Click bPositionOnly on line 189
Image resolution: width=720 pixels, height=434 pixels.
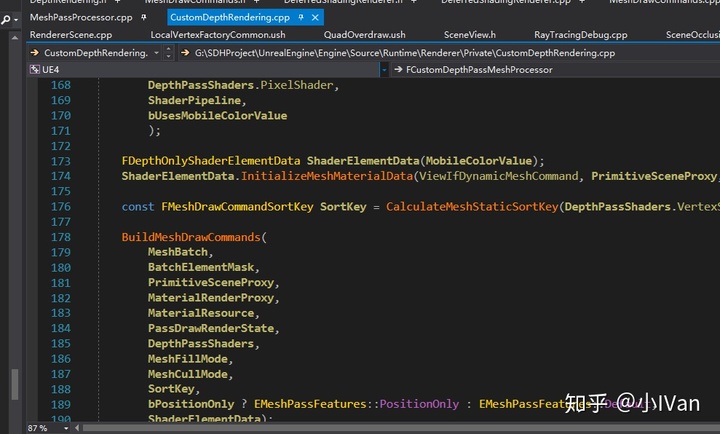[191, 404]
